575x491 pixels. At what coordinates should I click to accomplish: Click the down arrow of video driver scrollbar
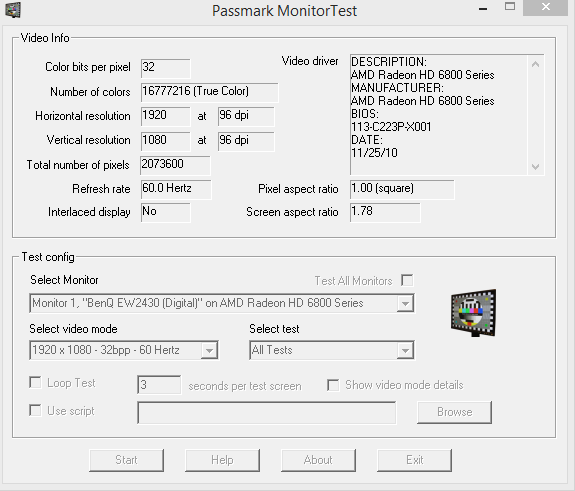[535, 167]
